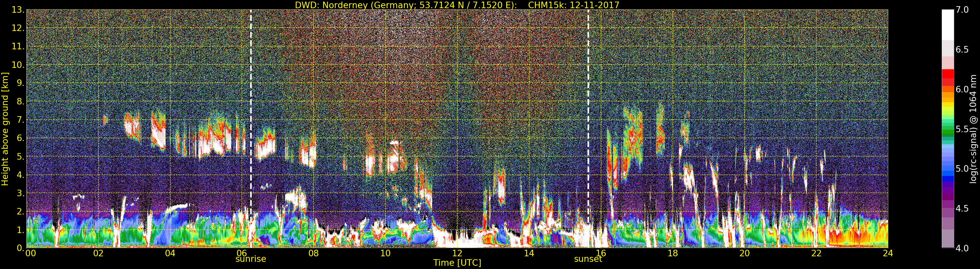Click the "08" time axis tick label
The width and height of the screenshot is (980, 269).
pos(313,253)
